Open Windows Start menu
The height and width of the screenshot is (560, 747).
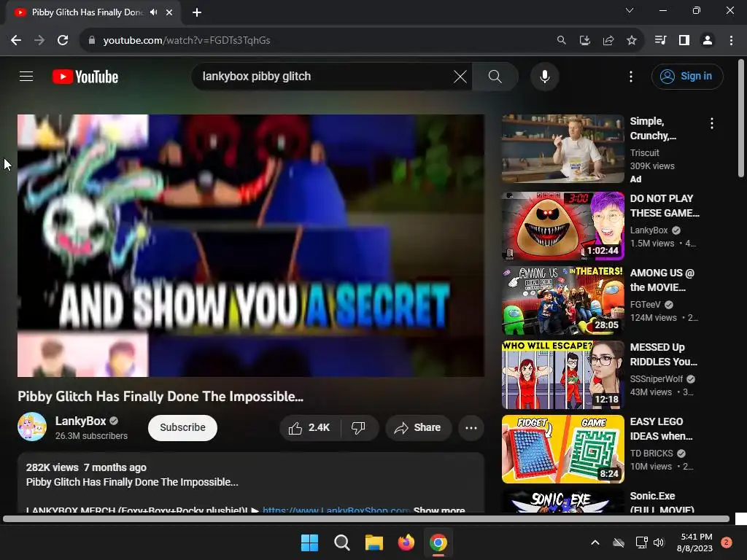point(309,542)
